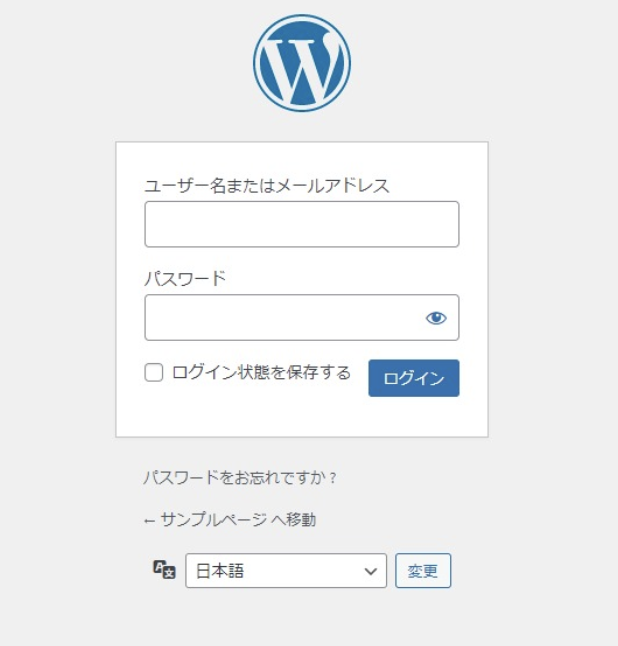Viewport: 618px width, 646px height.
Task: Open the 日本語 language dropdown
Action: [286, 571]
